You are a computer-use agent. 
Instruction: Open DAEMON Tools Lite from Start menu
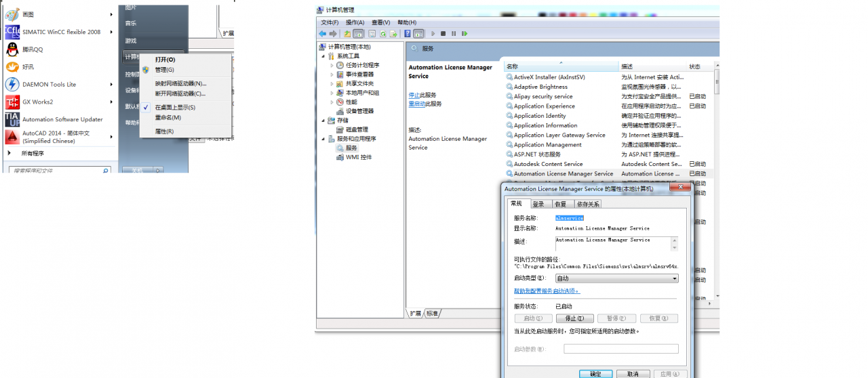pyautogui.click(x=49, y=85)
